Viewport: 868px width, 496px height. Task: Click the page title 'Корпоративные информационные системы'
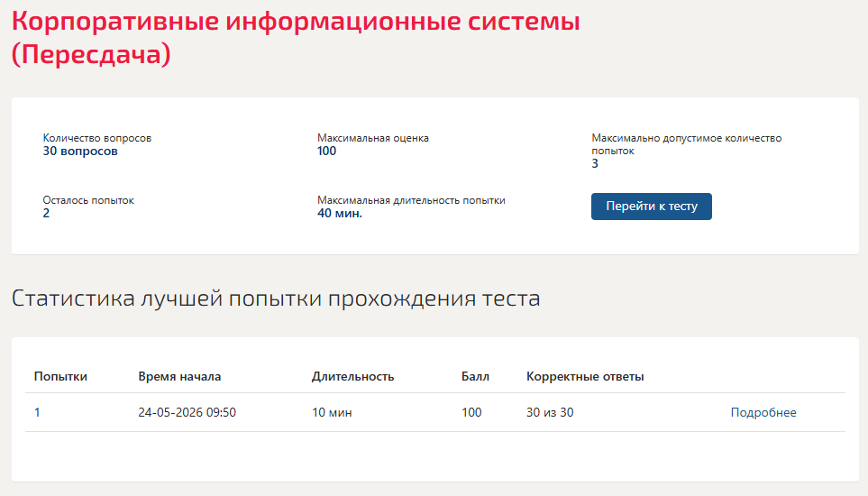pyautogui.click(x=297, y=22)
